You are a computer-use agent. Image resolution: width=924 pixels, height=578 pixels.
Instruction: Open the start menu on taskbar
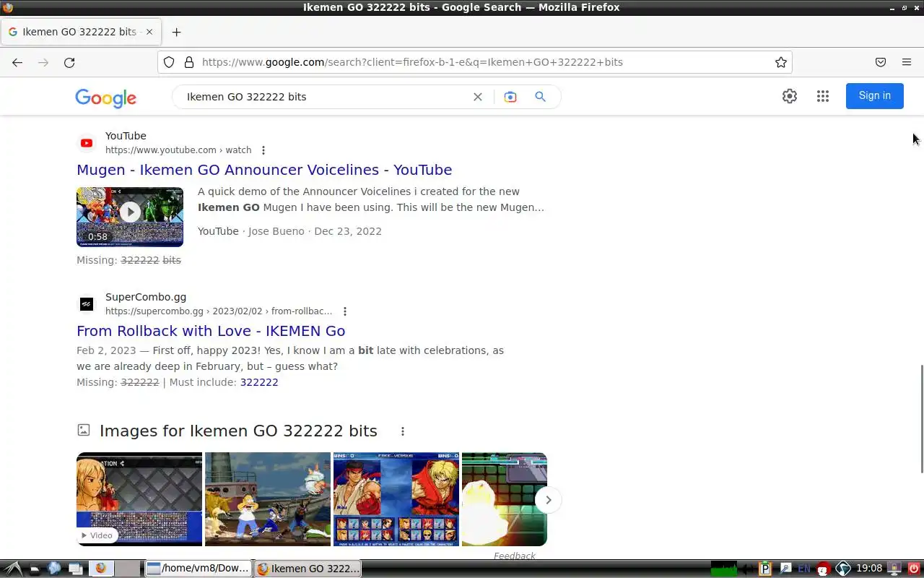[12, 569]
